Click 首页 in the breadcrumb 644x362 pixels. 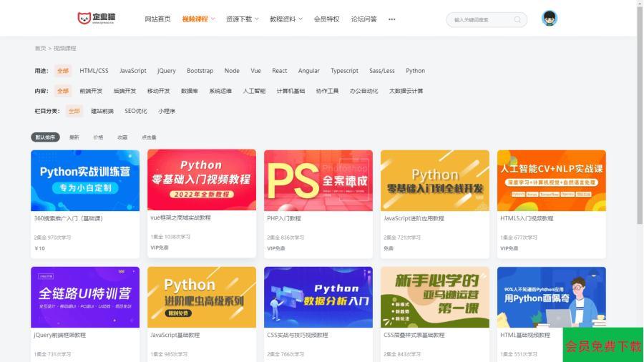click(x=40, y=49)
